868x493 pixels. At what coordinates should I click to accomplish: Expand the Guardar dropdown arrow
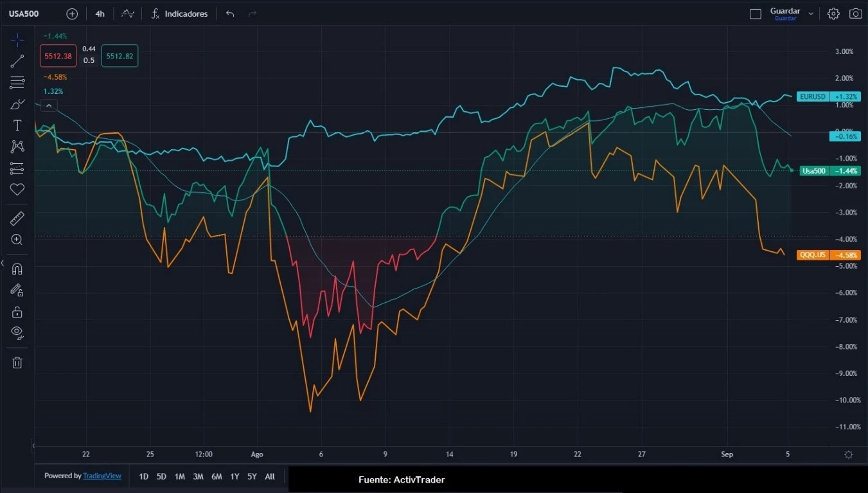(x=811, y=13)
